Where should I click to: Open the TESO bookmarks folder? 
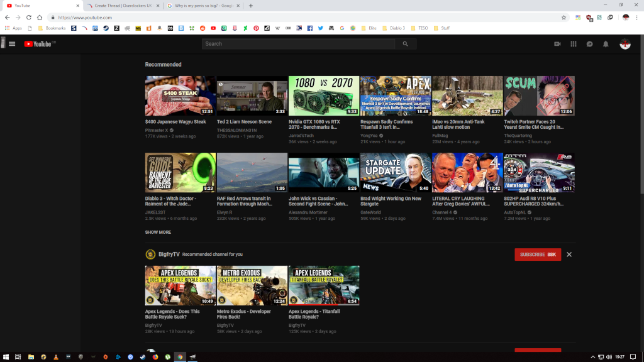click(419, 28)
